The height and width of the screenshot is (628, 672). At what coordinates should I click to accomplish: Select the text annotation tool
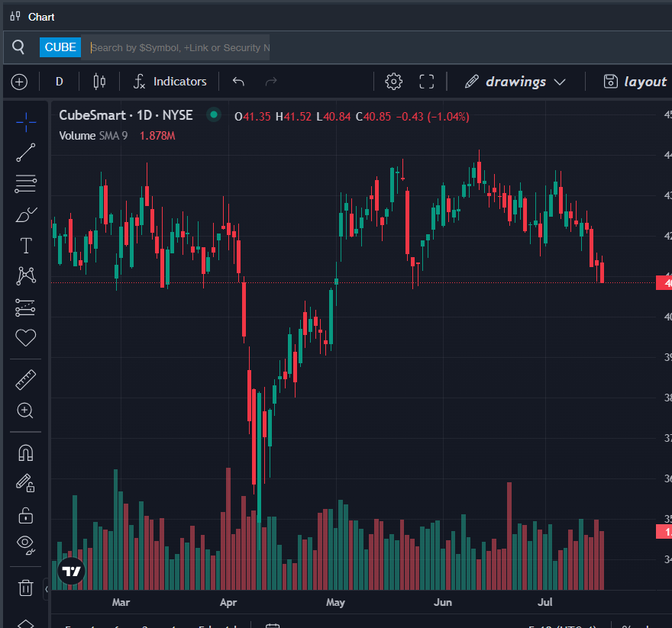coord(26,246)
